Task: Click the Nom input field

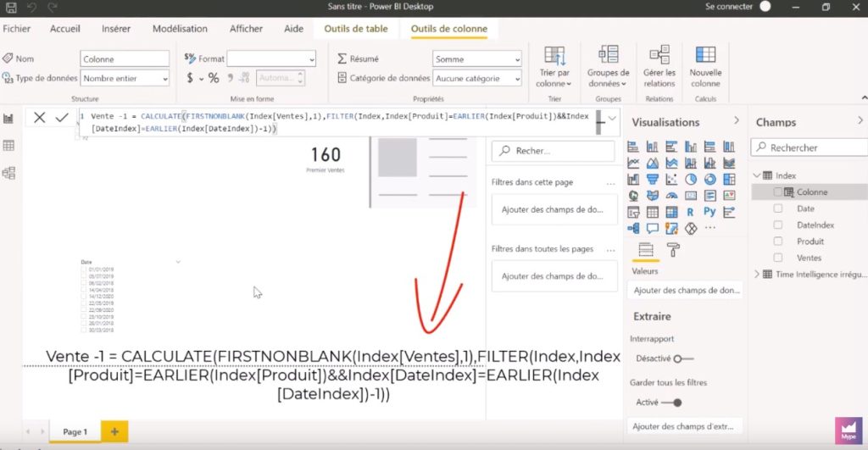Action: tap(125, 58)
